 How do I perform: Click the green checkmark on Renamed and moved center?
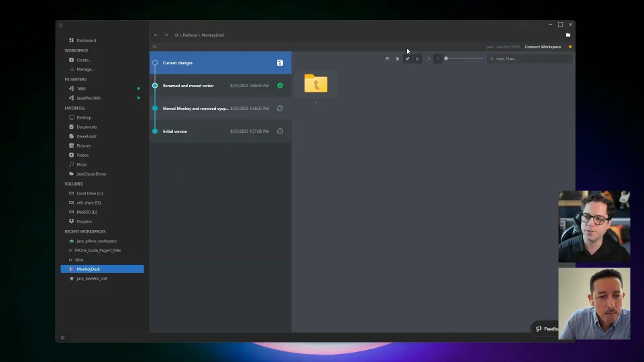(x=280, y=86)
